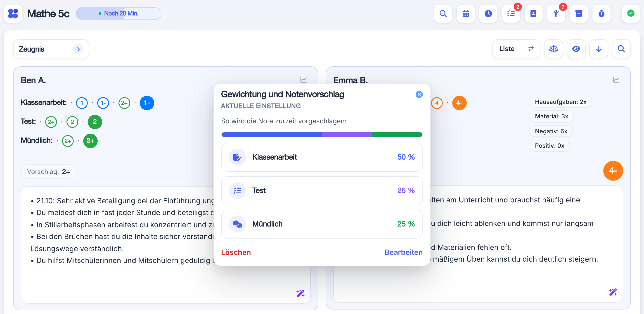Click the green checkmark status icon

(630, 14)
